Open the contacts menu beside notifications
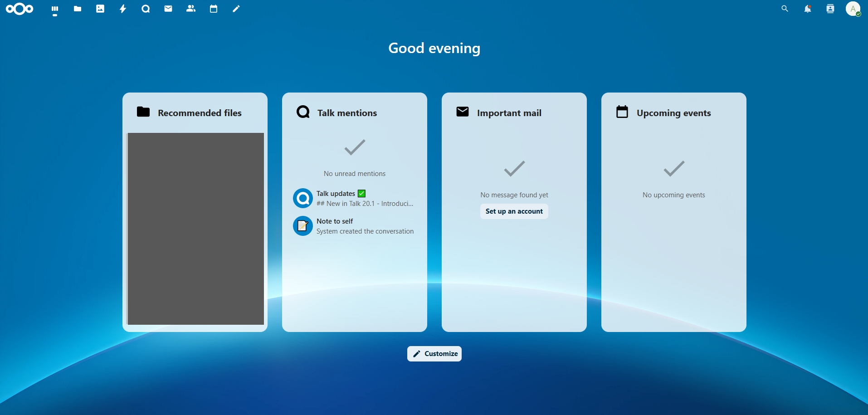Screen dimensions: 868x415 point(830,9)
